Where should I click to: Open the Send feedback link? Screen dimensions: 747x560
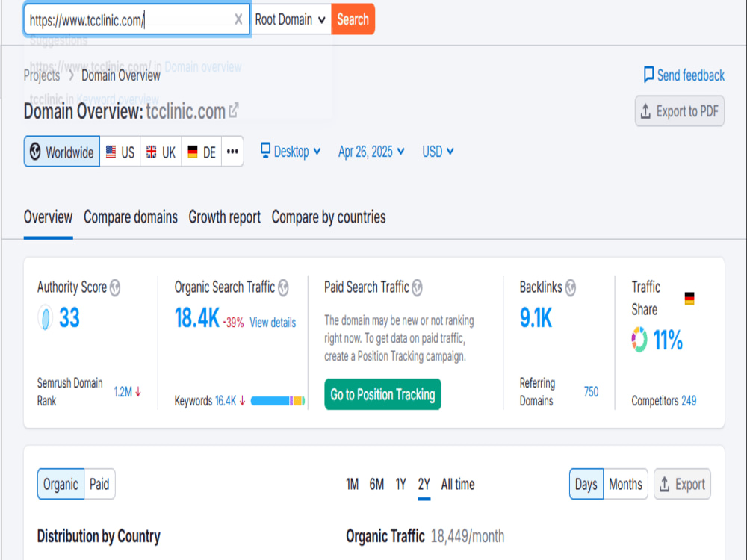pyautogui.click(x=684, y=75)
